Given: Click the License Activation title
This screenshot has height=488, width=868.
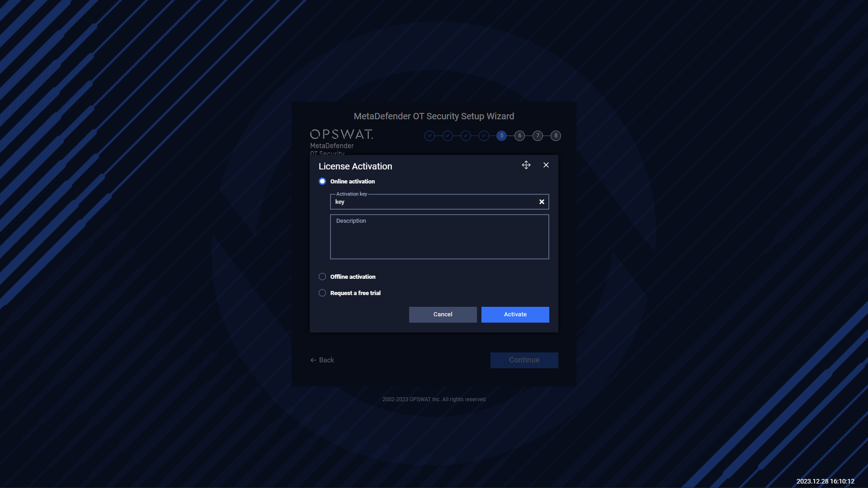Looking at the screenshot, I should click(355, 166).
